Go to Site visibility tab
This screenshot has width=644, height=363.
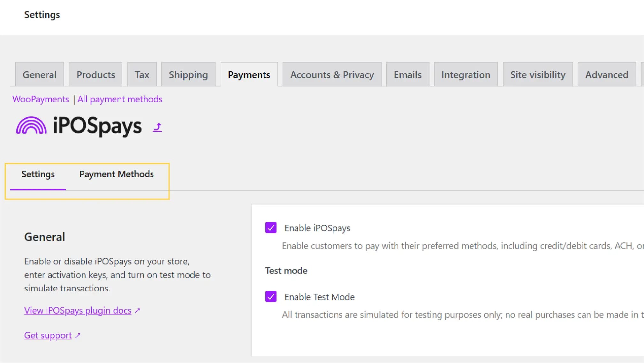(537, 75)
